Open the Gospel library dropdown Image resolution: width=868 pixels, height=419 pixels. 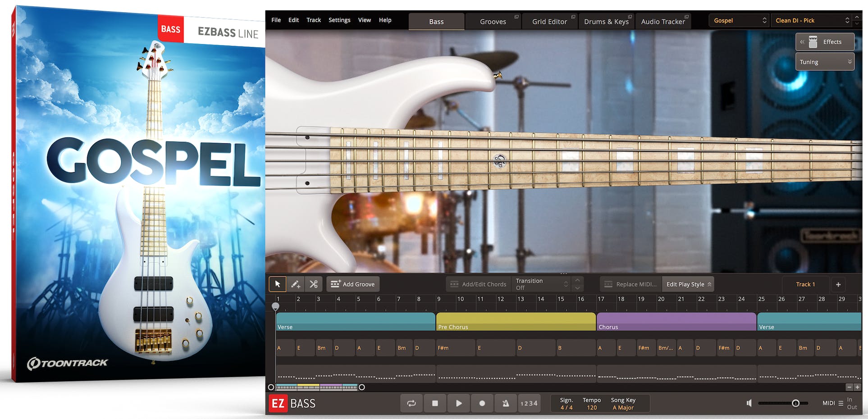pyautogui.click(x=739, y=20)
